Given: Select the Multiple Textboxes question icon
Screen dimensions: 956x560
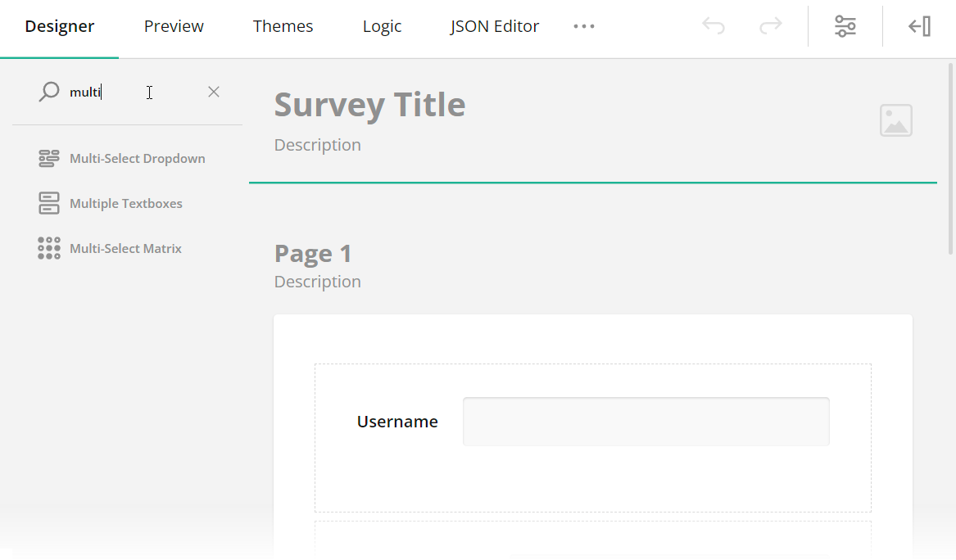Looking at the screenshot, I should pyautogui.click(x=48, y=202).
